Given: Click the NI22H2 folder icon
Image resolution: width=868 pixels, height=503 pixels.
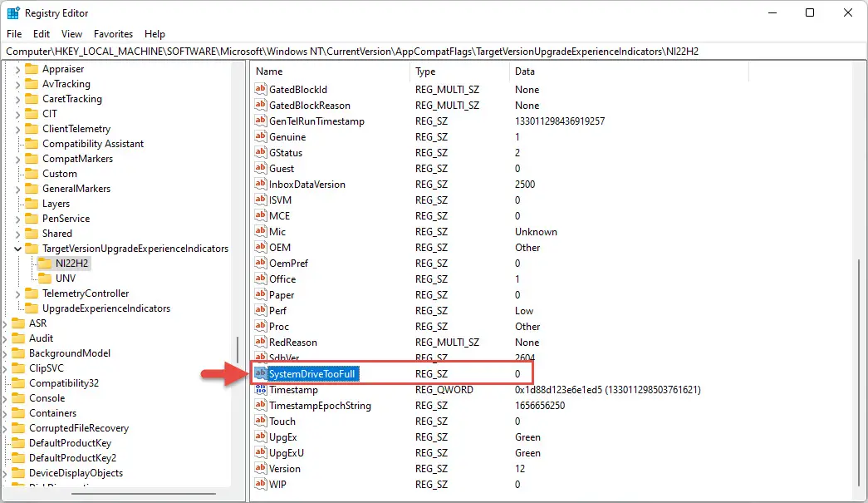Looking at the screenshot, I should point(45,263).
